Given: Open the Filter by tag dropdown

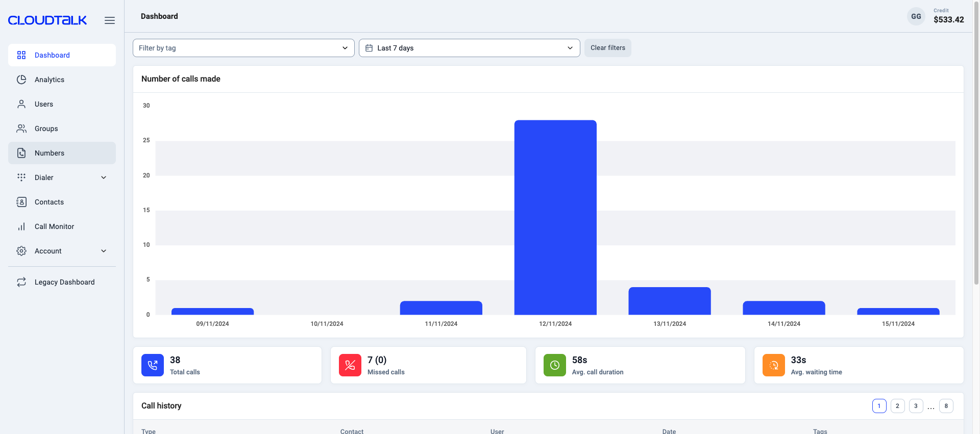Looking at the screenshot, I should point(243,48).
